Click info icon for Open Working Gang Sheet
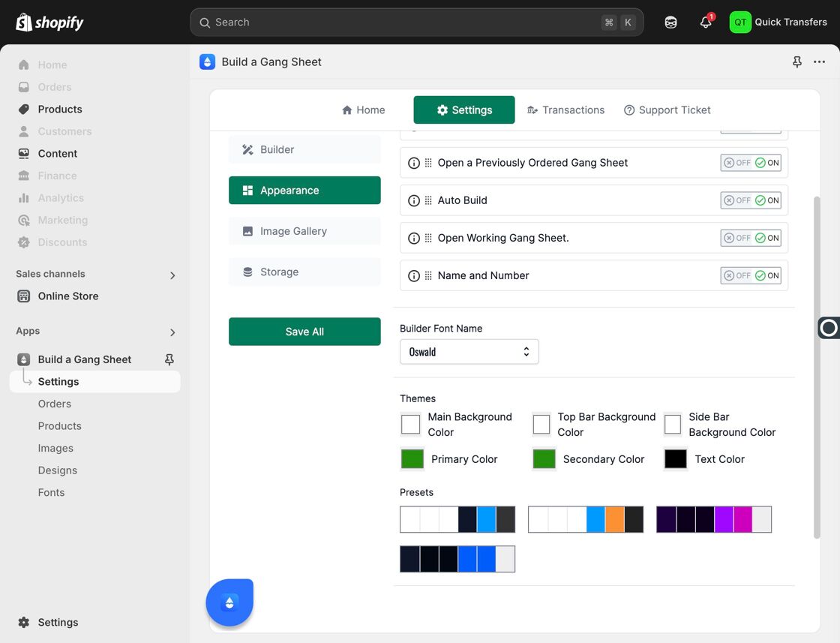Image resolution: width=840 pixels, height=643 pixels. tap(413, 238)
